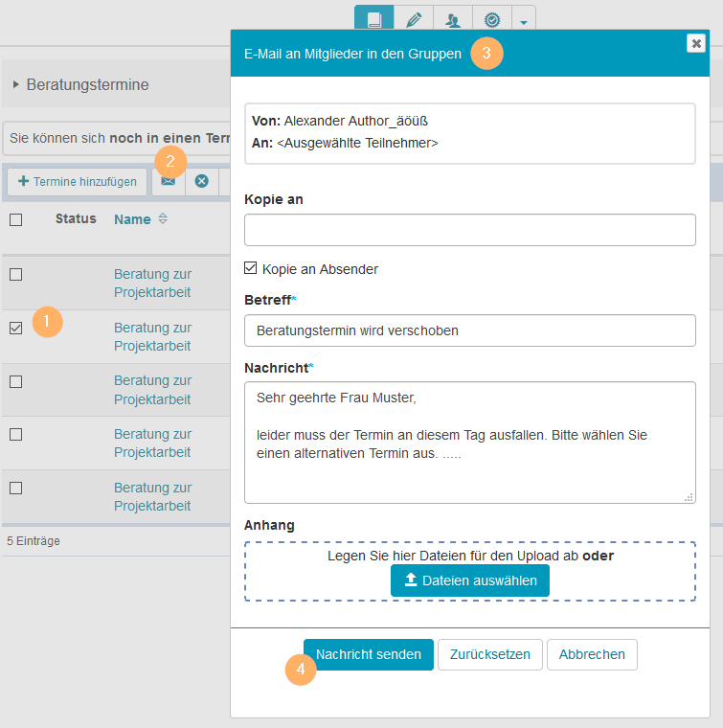
Task: Click the book view icon in top toolbar
Action: [374, 19]
